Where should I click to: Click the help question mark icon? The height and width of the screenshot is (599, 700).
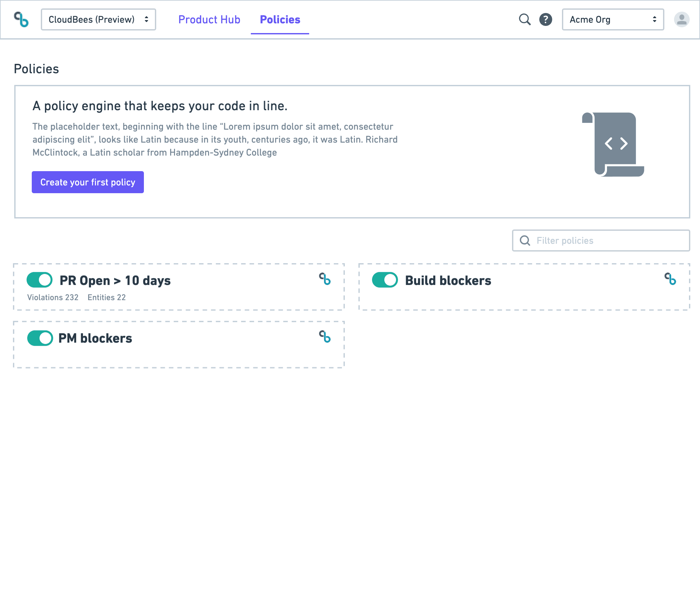click(545, 19)
